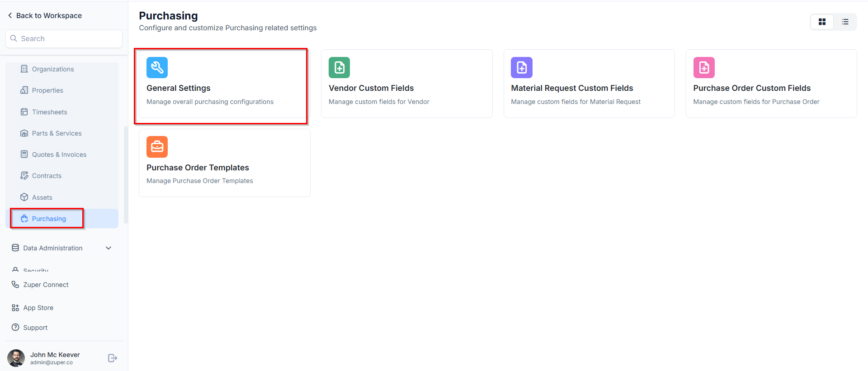Click the Organizations sidebar icon
The width and height of the screenshot is (868, 371).
(24, 69)
